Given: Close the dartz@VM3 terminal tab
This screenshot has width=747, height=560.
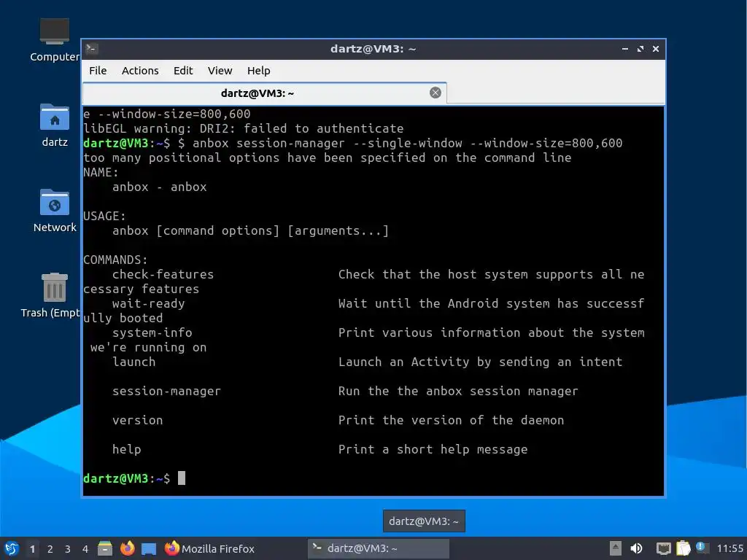Looking at the screenshot, I should tap(435, 93).
